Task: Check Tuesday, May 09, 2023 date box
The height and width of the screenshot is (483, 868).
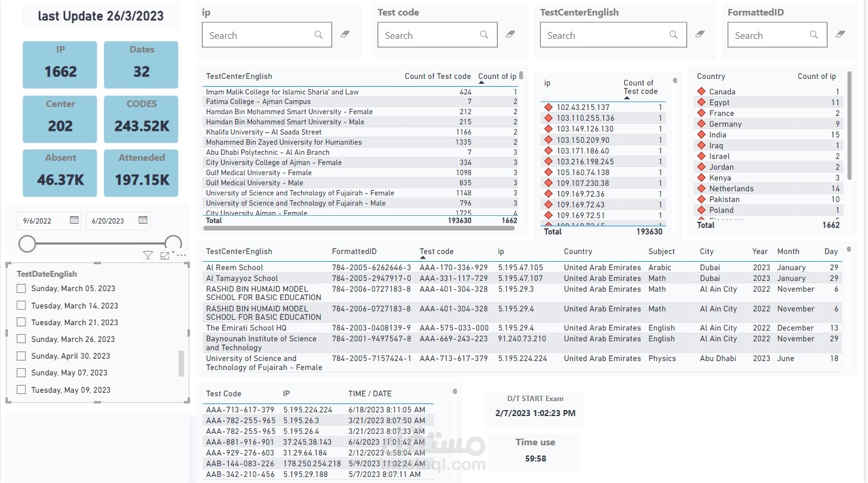Action: [22, 390]
